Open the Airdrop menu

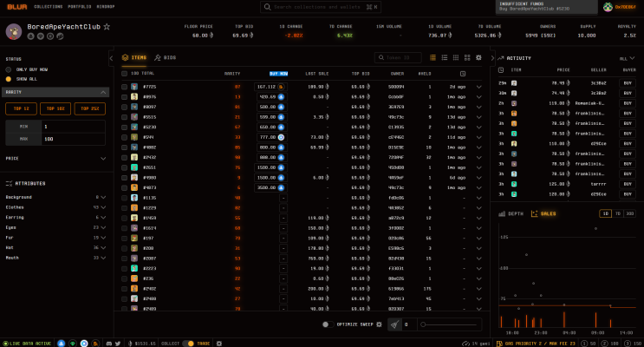coord(106,7)
